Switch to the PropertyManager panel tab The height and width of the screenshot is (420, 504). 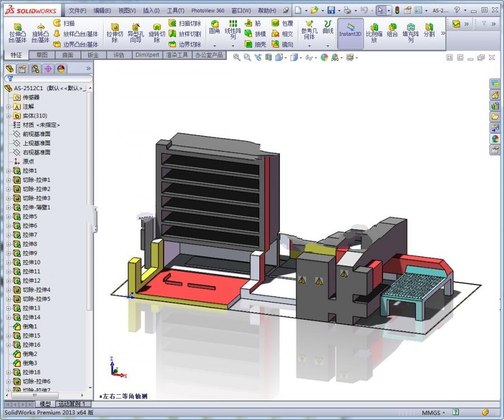pyautogui.click(x=22, y=68)
